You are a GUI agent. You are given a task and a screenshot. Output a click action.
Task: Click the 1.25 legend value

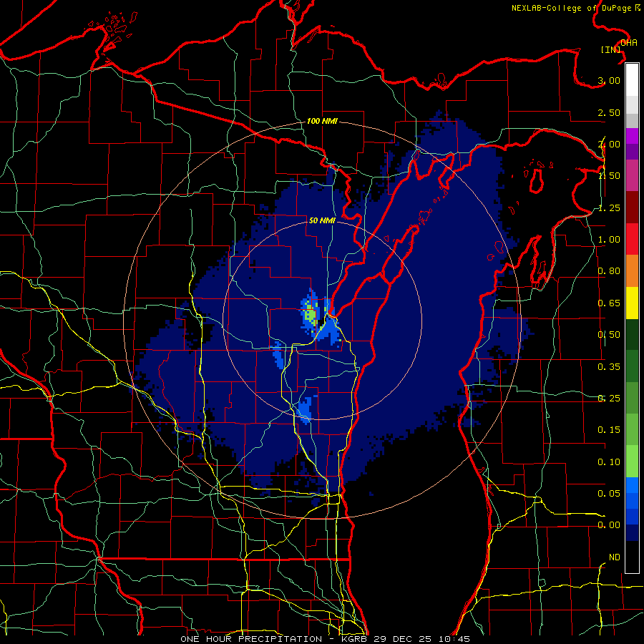click(609, 208)
